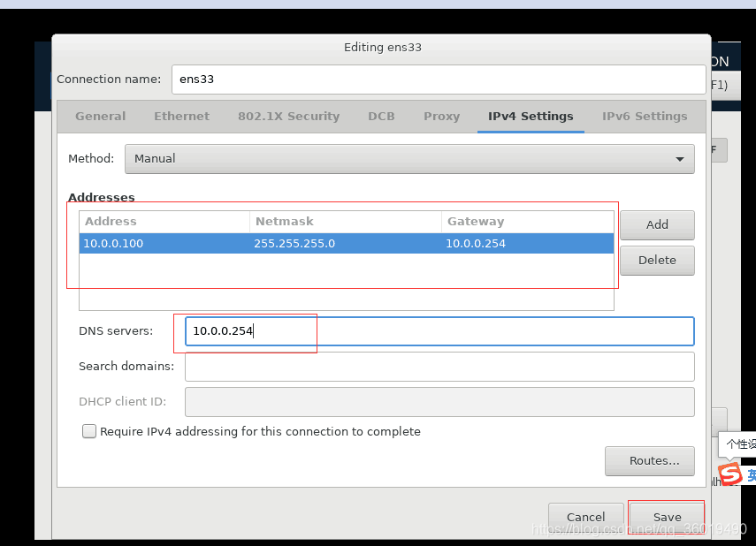The height and width of the screenshot is (546, 756).
Task: Switch to the General tab
Action: tap(100, 117)
